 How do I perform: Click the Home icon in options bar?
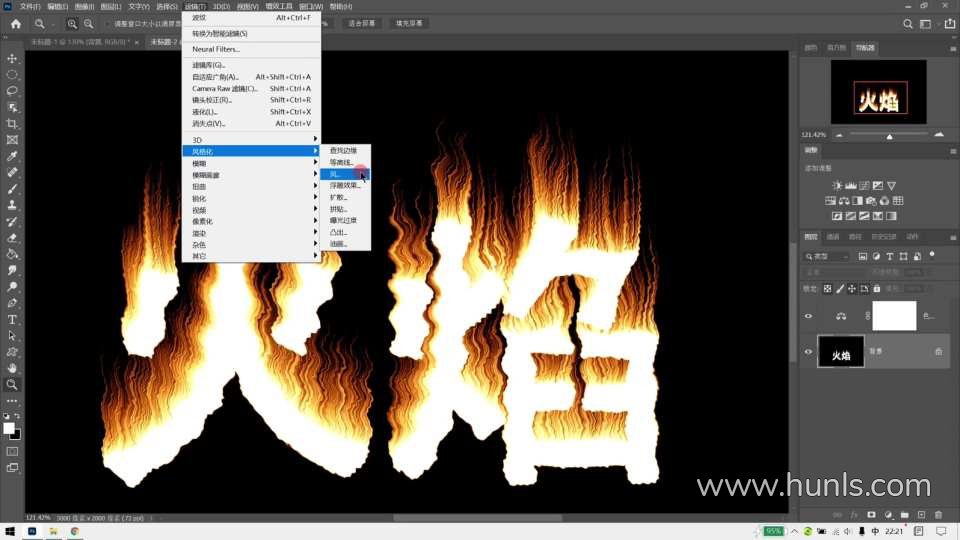(x=16, y=24)
